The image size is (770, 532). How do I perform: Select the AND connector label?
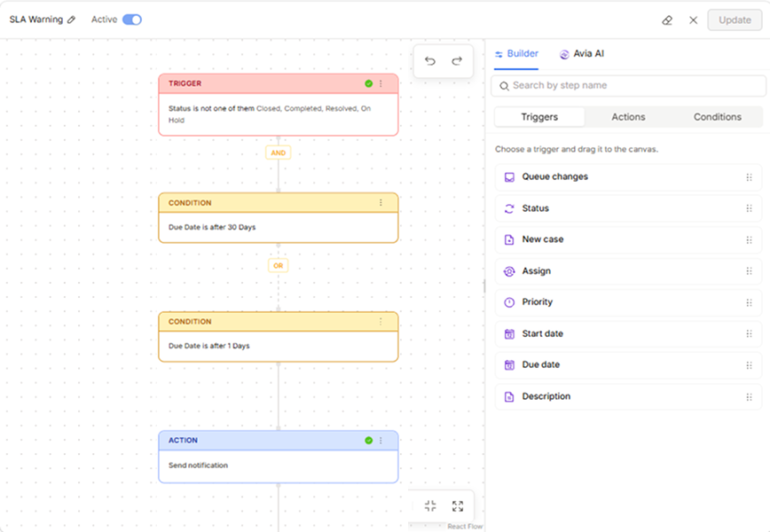click(279, 153)
